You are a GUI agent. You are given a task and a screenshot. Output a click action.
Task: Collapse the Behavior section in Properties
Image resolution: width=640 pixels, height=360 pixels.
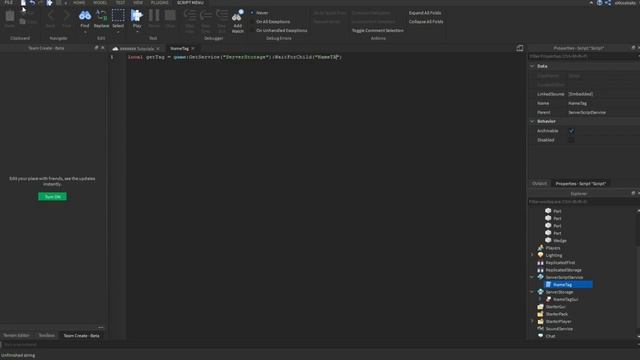(x=532, y=121)
